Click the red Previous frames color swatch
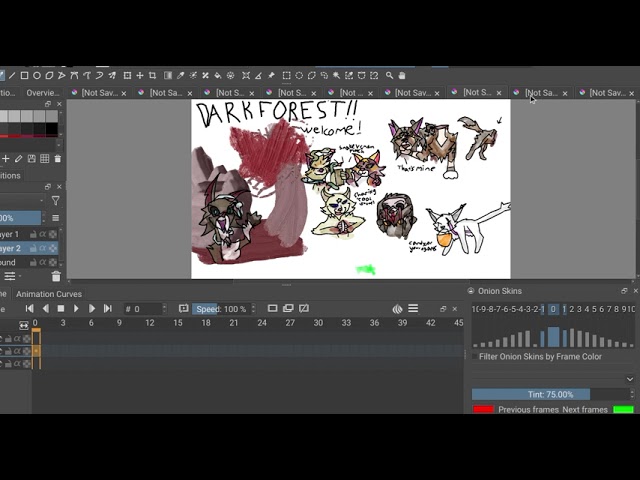The width and height of the screenshot is (640, 480). click(x=483, y=409)
